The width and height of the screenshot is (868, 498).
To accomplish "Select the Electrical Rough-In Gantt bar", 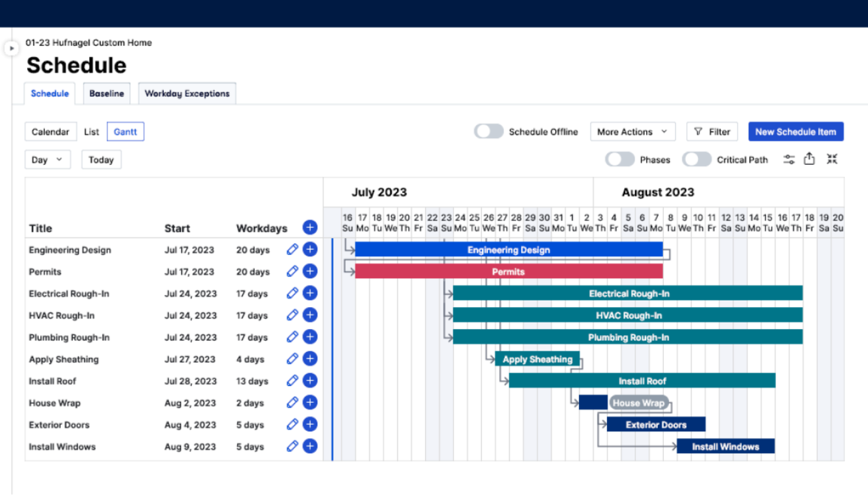I will pos(627,293).
